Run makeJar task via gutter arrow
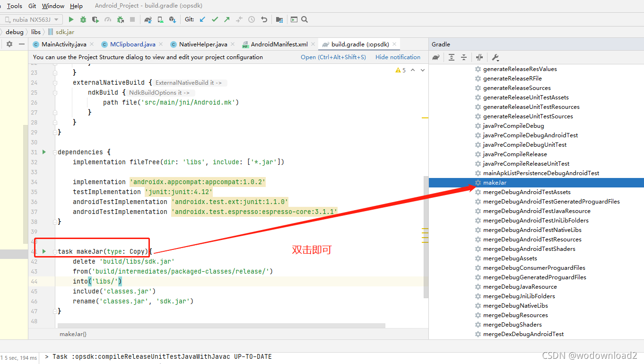The image size is (644, 364). tap(44, 251)
